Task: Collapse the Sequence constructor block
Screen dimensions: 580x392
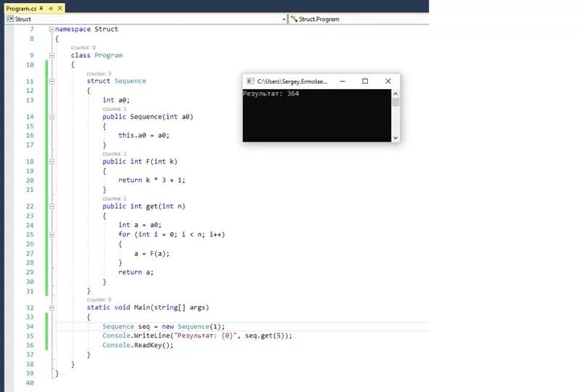Action: point(51,117)
